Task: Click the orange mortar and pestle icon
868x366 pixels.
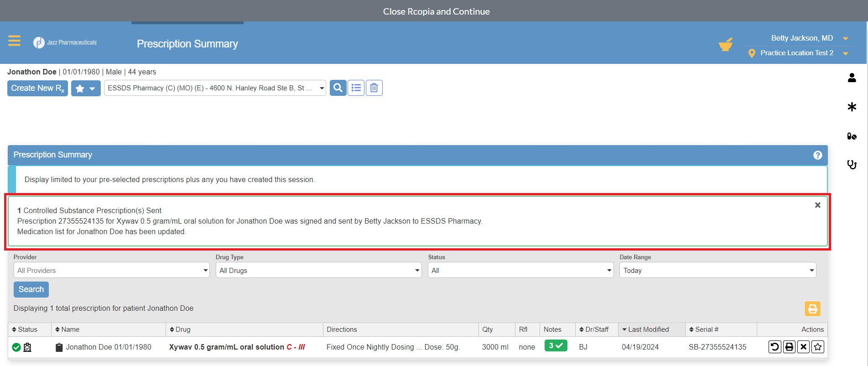Action: click(725, 45)
